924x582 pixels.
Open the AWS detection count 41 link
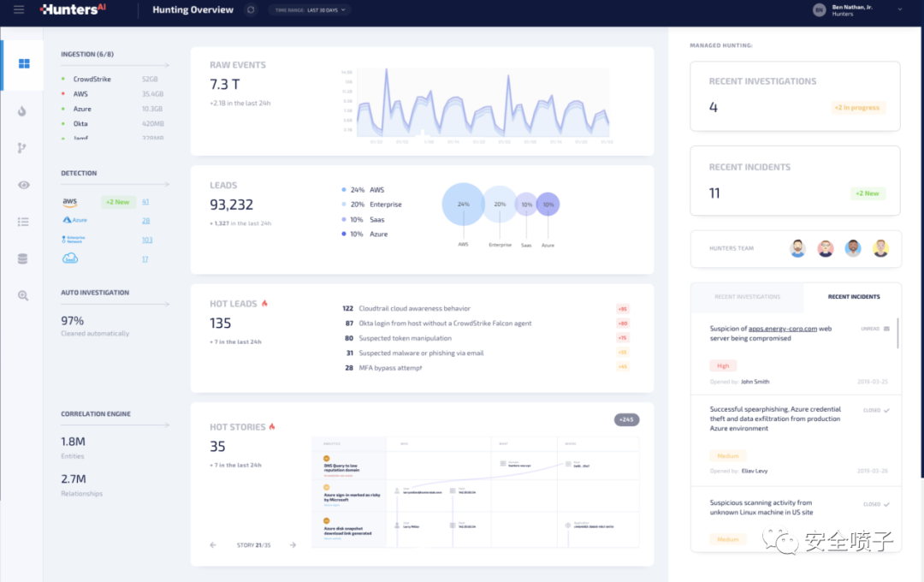[x=145, y=202]
